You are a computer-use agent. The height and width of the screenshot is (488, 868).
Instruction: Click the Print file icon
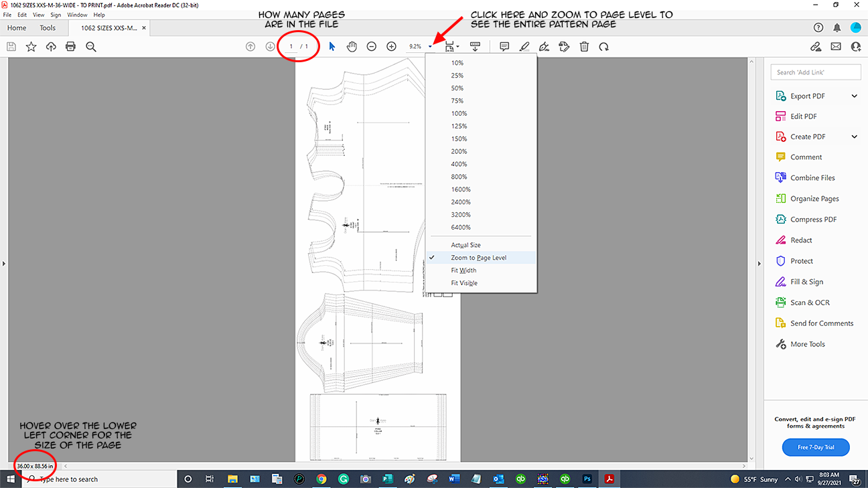70,47
